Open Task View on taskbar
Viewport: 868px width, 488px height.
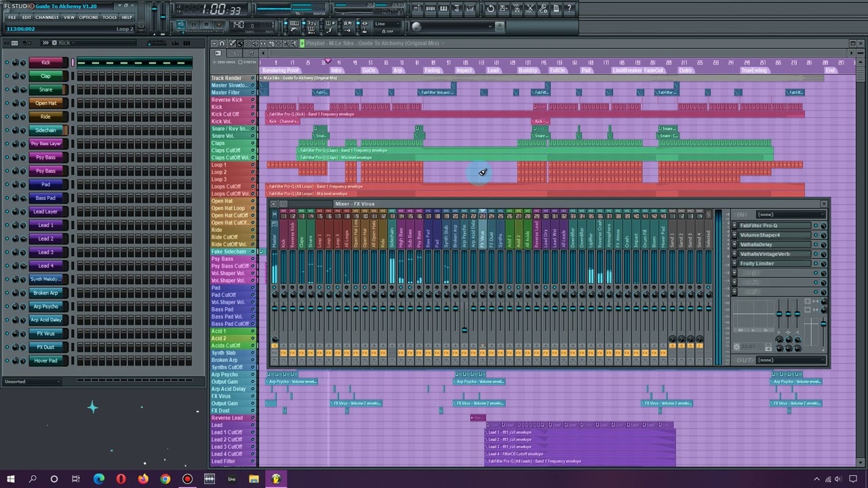pyautogui.click(x=76, y=479)
